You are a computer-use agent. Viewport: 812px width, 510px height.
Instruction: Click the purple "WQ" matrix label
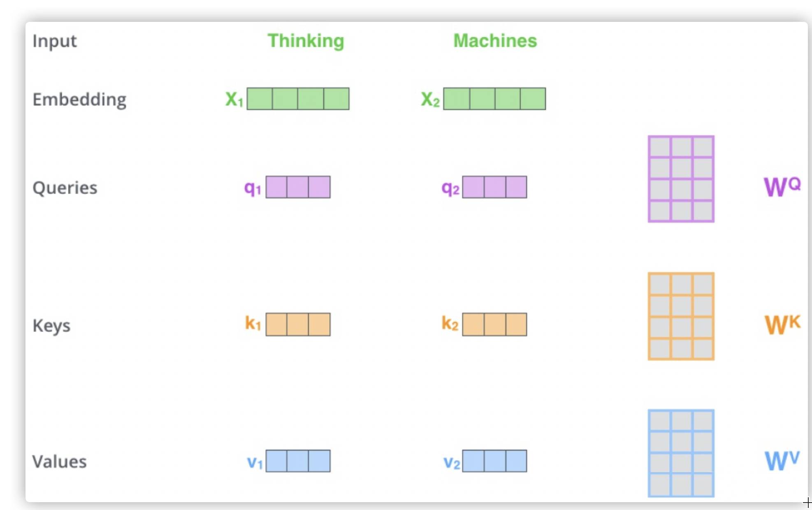tap(782, 186)
